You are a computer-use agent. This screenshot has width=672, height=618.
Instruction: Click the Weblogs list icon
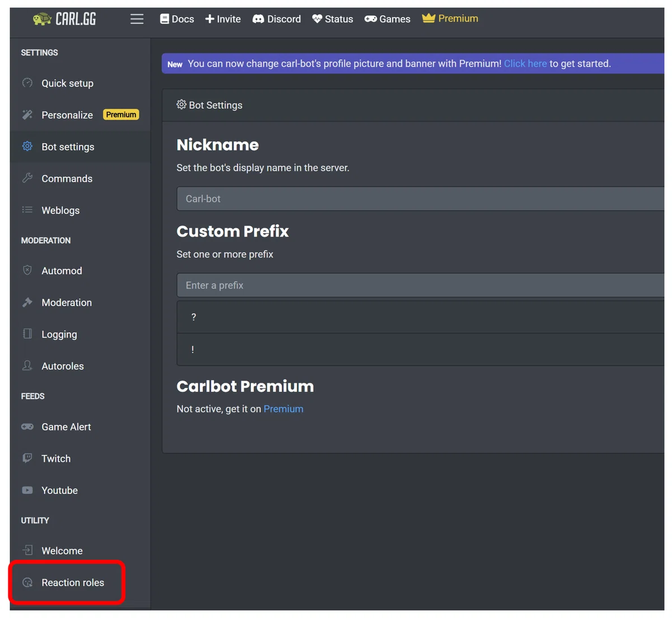(27, 210)
